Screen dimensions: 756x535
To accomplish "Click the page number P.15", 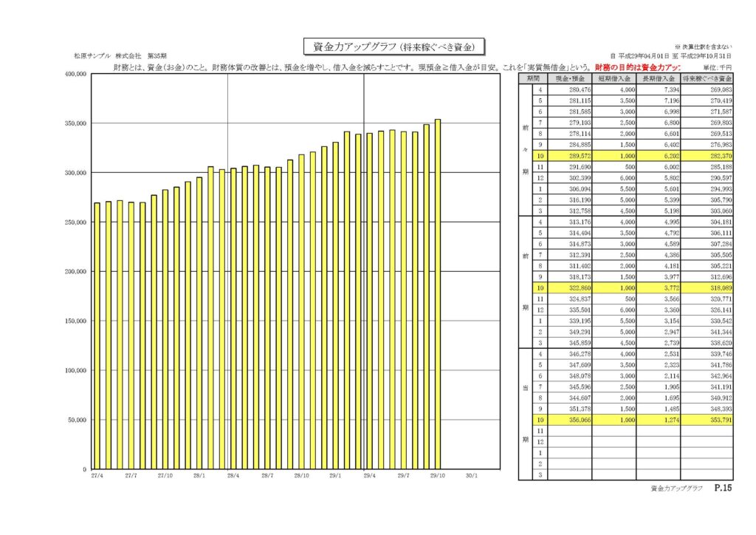I will point(724,488).
